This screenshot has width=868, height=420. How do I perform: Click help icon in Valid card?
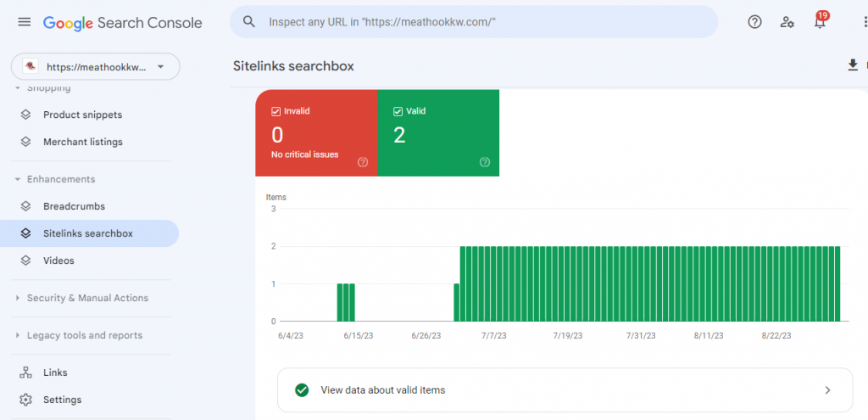[x=485, y=162]
